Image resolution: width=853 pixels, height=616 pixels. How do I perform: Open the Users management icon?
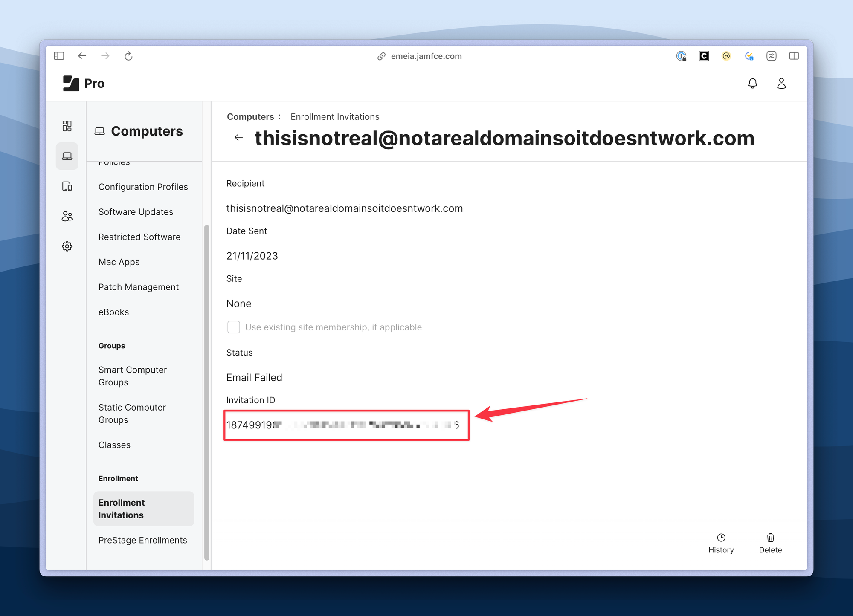[x=66, y=217]
